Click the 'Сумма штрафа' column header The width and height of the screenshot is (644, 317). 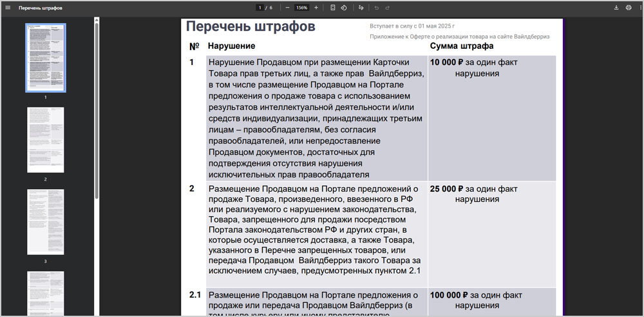pos(462,46)
